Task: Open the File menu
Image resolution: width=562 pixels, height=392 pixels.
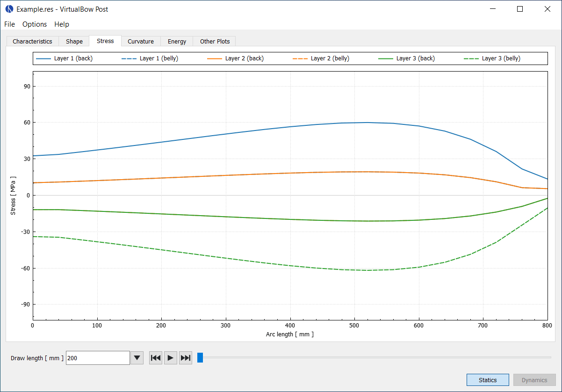Action: 9,24
